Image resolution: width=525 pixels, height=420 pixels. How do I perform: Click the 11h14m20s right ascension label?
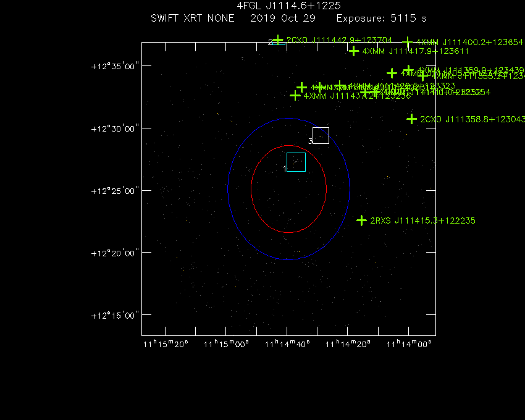(348, 343)
